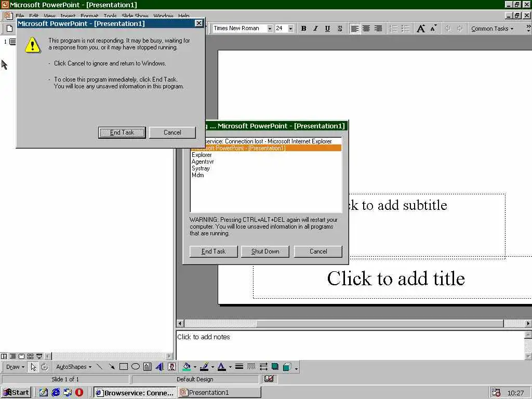Open font size dropdown showing 24

(x=291, y=29)
